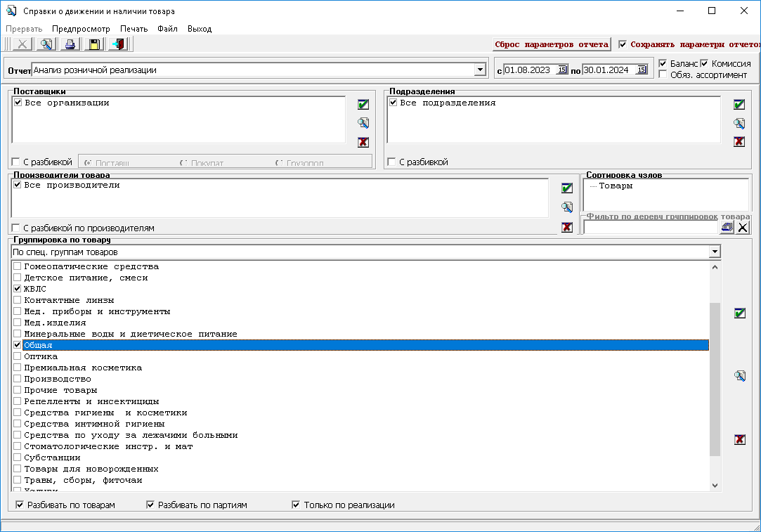Enable 'Обяз. ассортимент' checkbox
The image size is (761, 532).
pyautogui.click(x=663, y=74)
